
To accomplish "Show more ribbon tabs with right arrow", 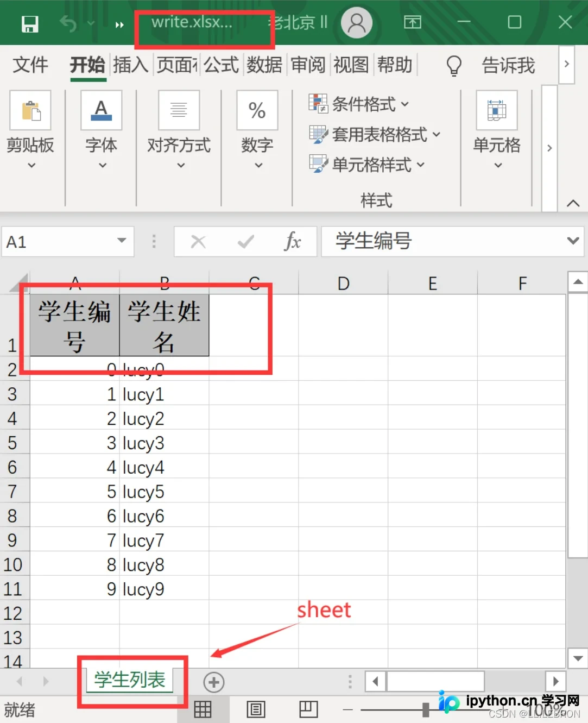I will (566, 64).
